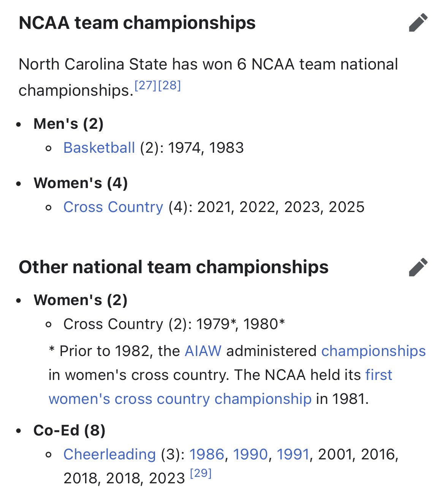
Task: Visit the Cheerleading link
Action: 109,454
